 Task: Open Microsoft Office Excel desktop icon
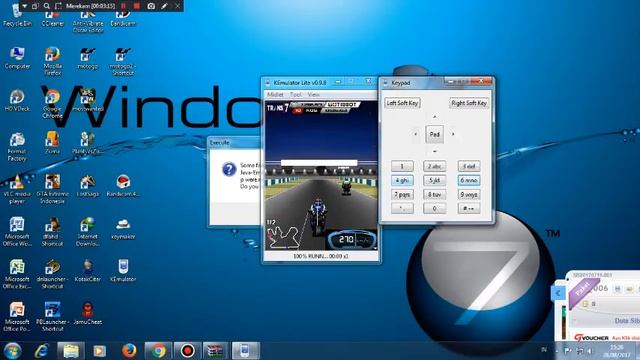point(17,274)
